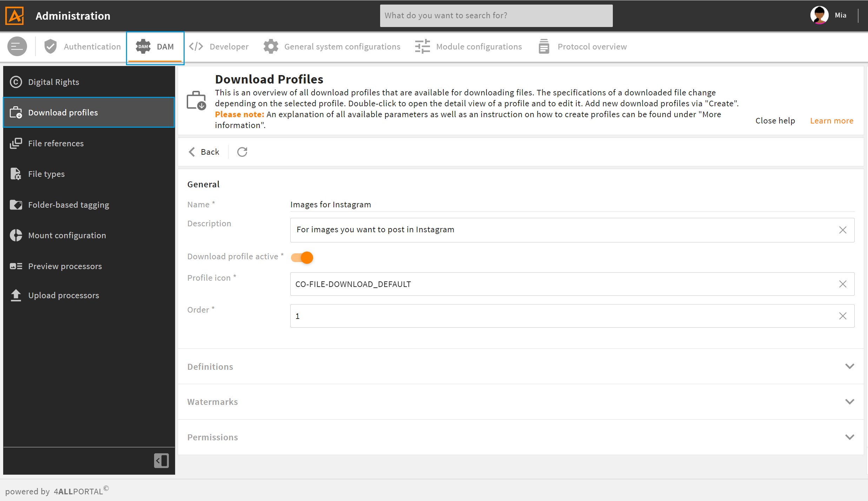Go back with the Back button
Viewport: 868px width, 501px height.
(204, 152)
